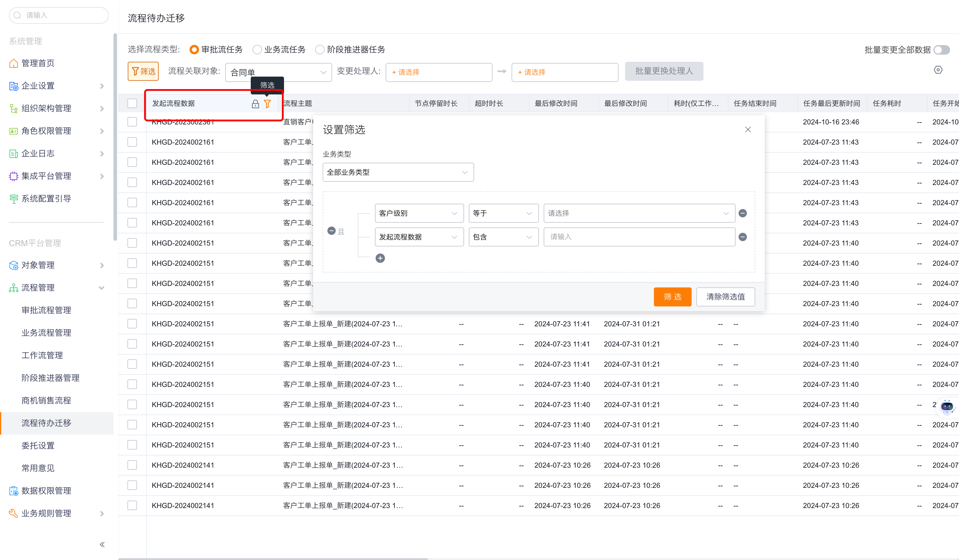Screen dimensions: 959x560
Task: Open 阶段推进器管理 in sidebar
Action: click(x=50, y=378)
